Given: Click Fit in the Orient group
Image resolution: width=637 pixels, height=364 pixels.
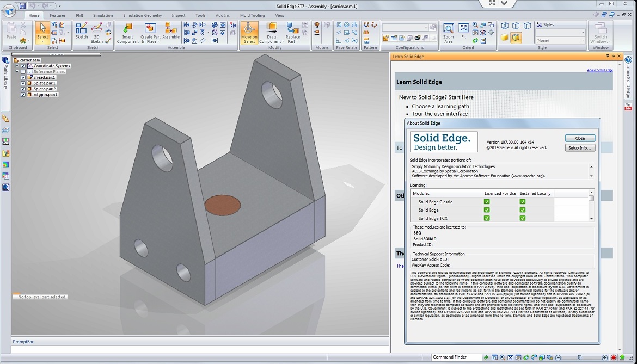Looking at the screenshot, I should coord(463,31).
